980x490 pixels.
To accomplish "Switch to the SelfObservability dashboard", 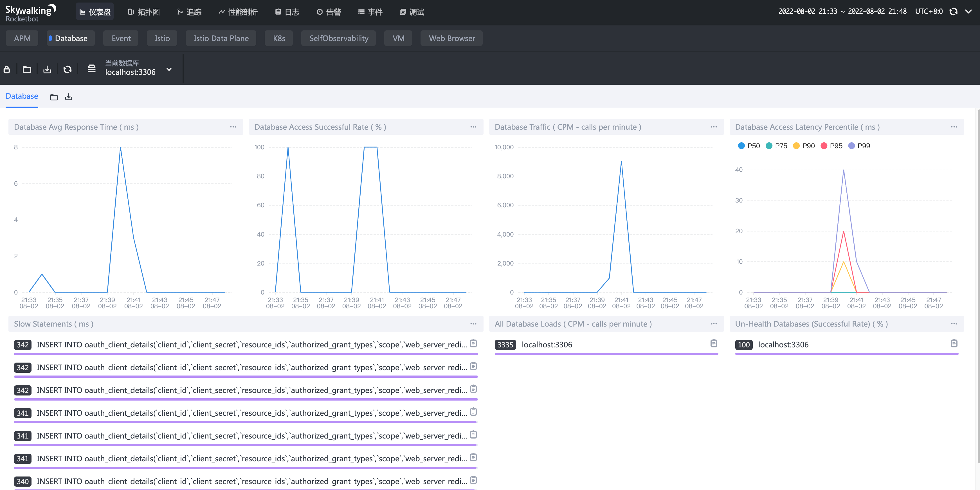I will (339, 38).
